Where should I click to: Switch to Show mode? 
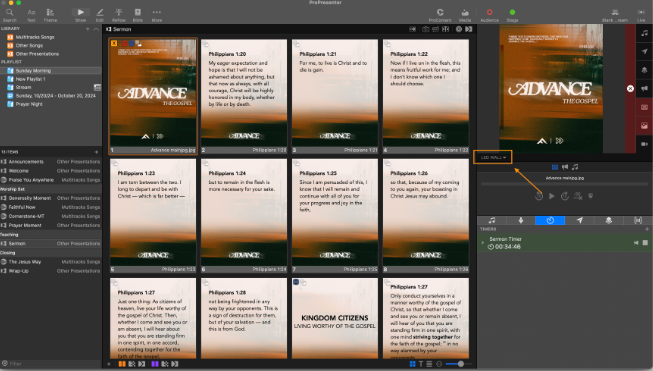click(80, 15)
